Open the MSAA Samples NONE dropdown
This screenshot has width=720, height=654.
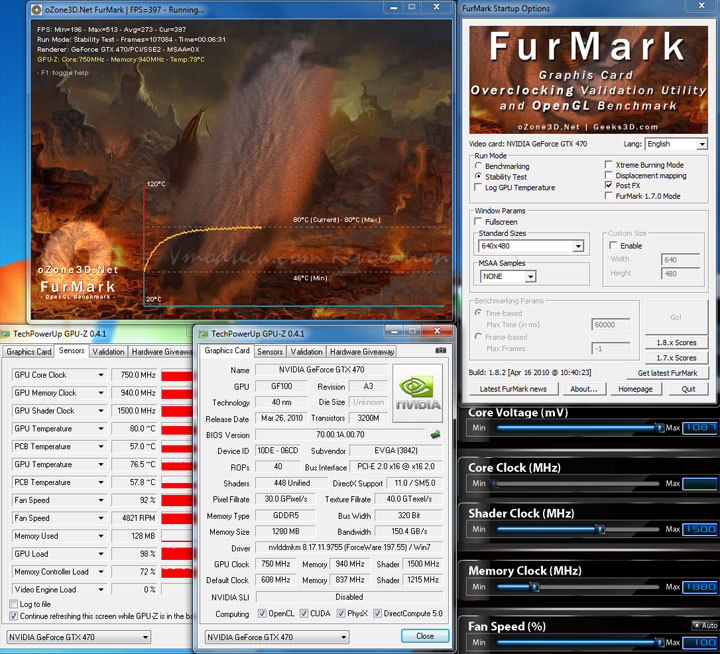click(530, 276)
